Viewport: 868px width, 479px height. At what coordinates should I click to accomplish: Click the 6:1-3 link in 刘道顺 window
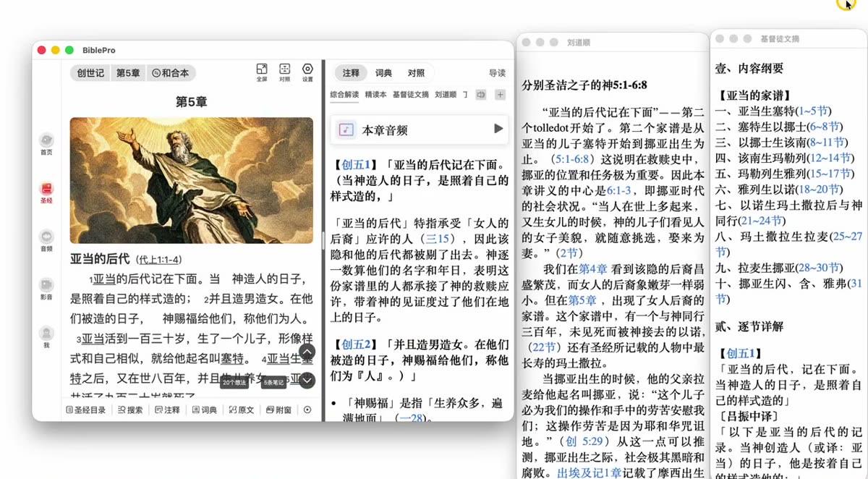(x=618, y=191)
